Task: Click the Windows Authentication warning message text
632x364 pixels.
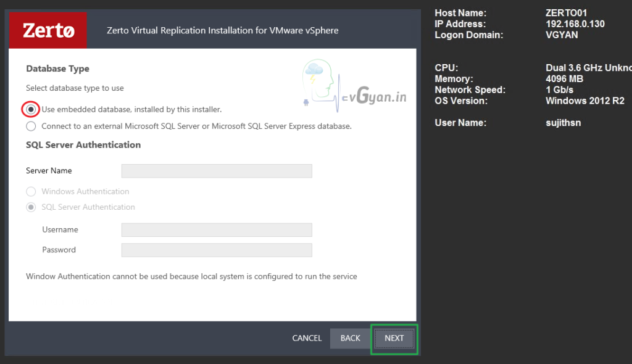Action: (191, 276)
